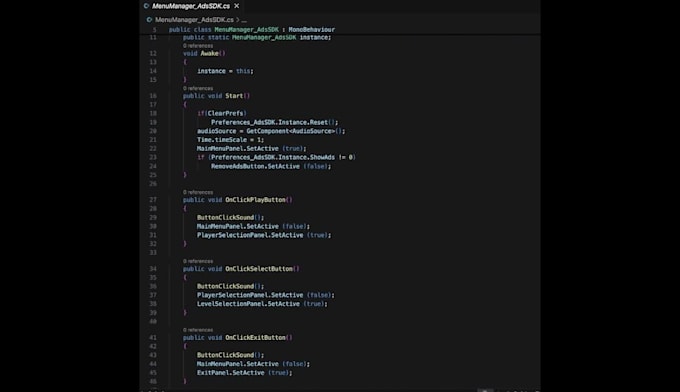This screenshot has width=680, height=392.
Task: Click 'public void OnClickExitButton()' declaration
Action: coord(238,338)
